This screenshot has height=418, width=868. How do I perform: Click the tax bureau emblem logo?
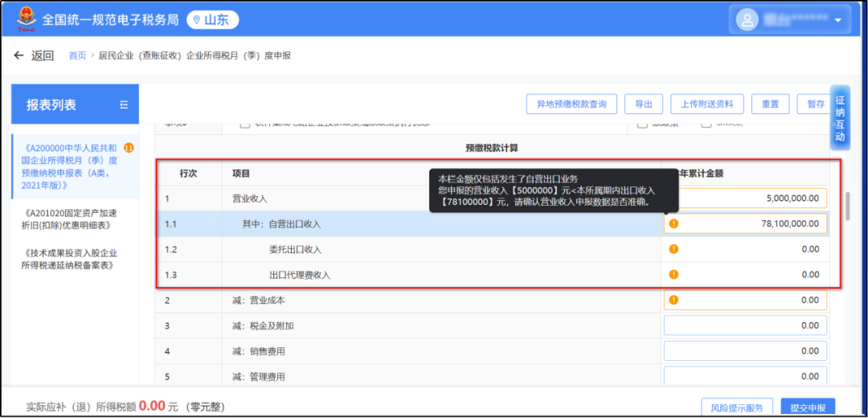click(x=21, y=19)
